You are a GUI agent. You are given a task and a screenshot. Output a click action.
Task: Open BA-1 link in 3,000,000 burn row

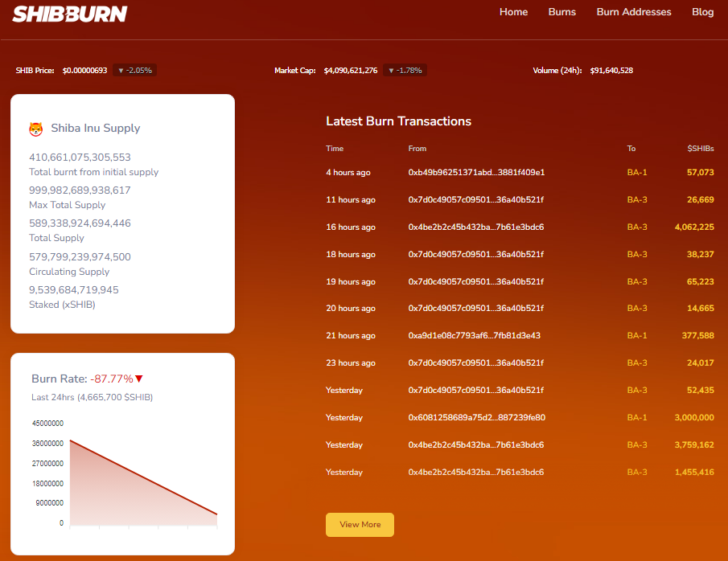(x=637, y=418)
